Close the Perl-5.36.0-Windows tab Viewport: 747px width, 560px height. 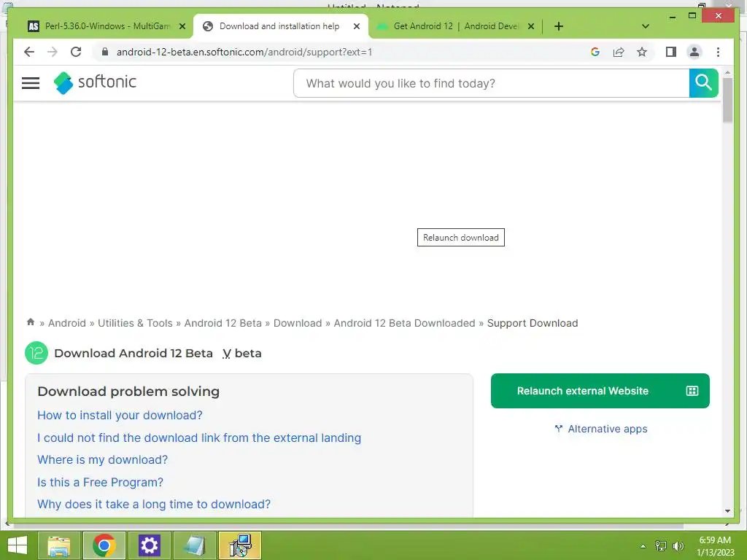pos(182,26)
